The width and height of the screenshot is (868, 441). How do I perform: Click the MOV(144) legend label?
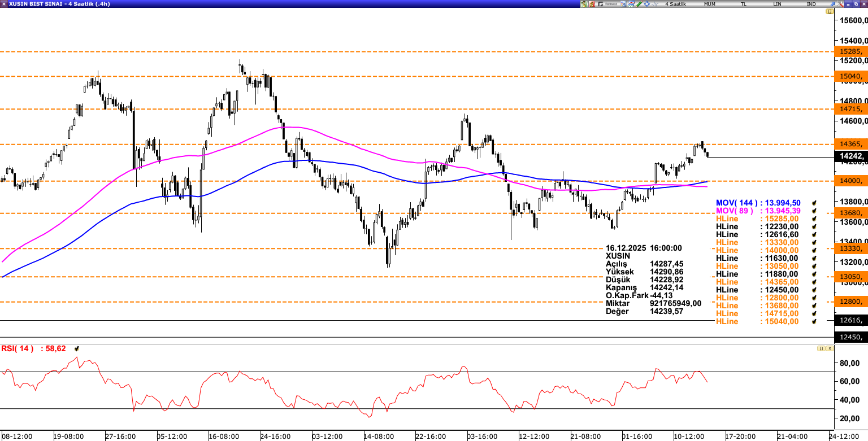[x=737, y=203]
